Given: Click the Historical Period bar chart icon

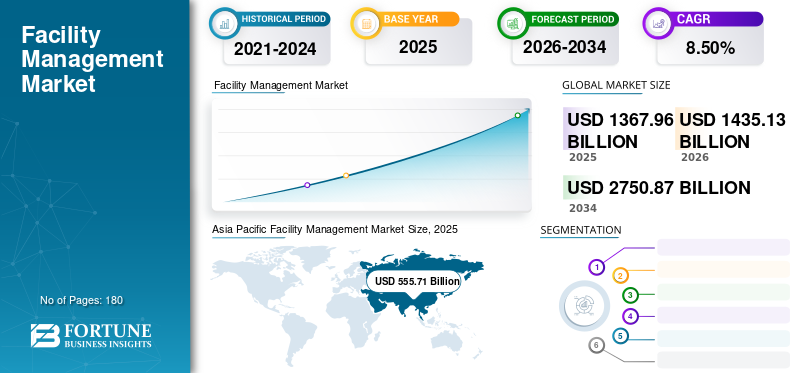Looking at the screenshot, I should pos(224,23).
